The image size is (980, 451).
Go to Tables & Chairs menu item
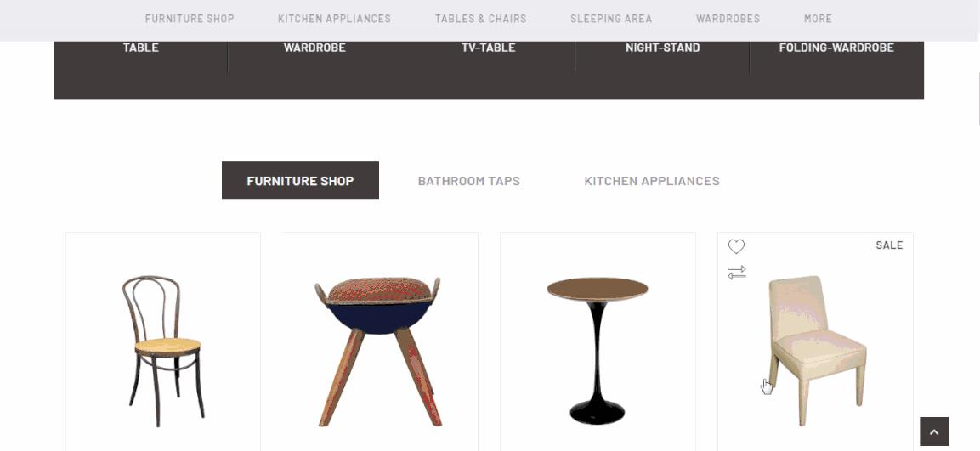point(480,19)
